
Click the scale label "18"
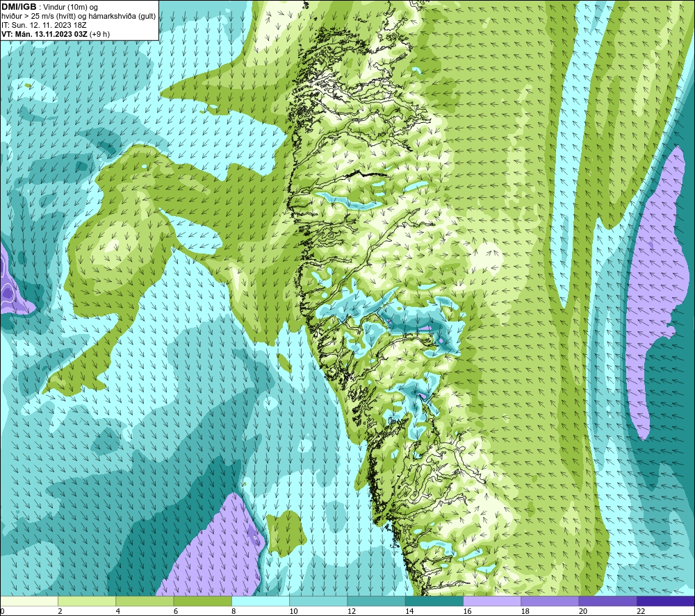525,612
